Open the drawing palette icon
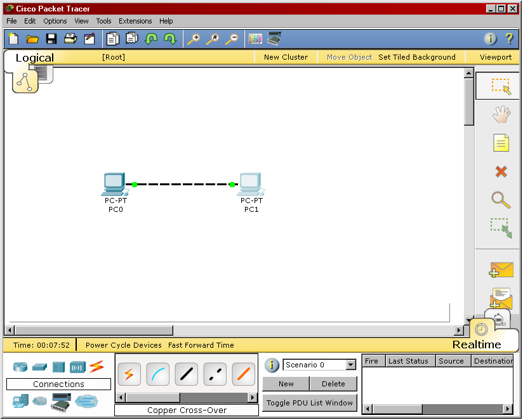Screen dimensions: 523x420 [255, 39]
